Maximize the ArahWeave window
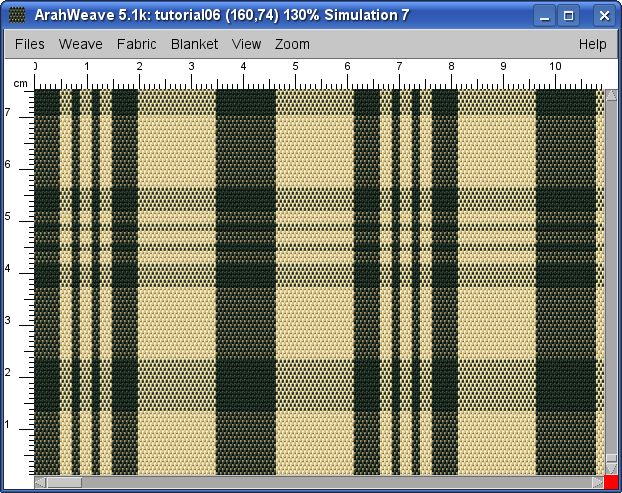 [569, 15]
